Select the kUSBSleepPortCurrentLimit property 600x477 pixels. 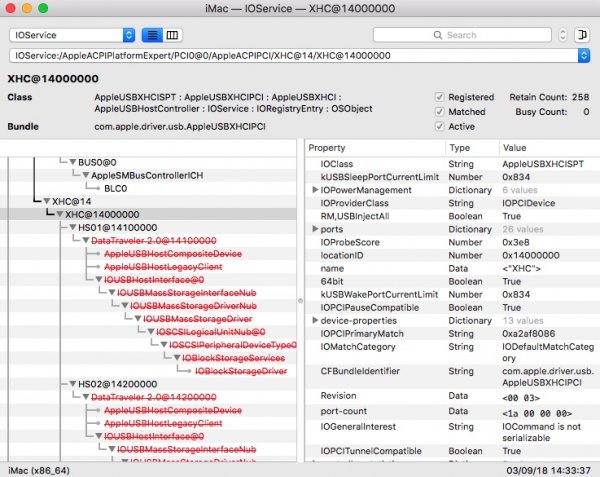(x=453, y=177)
